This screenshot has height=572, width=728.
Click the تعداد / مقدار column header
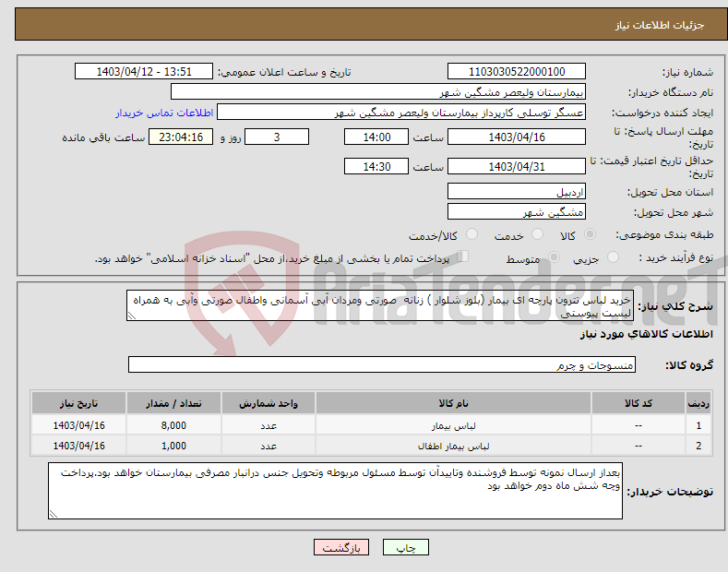(x=173, y=403)
